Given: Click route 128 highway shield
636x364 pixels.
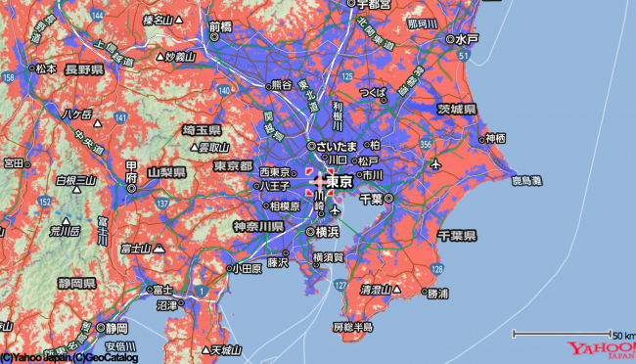Looking at the screenshot, I should [436, 269].
